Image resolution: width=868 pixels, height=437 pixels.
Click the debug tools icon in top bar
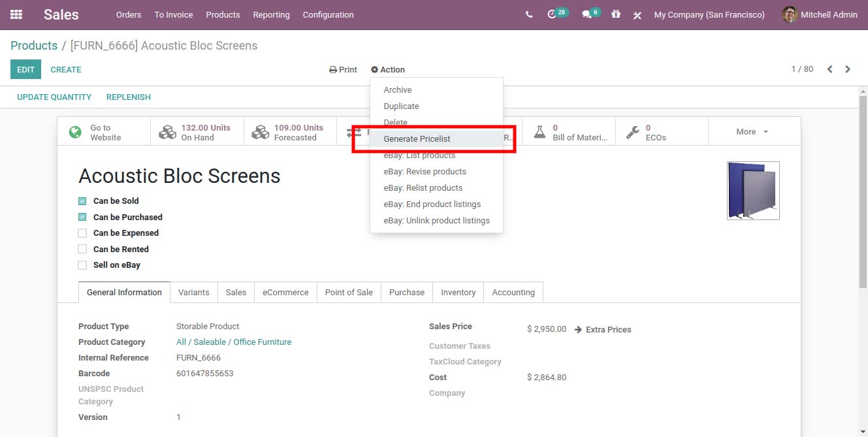pos(637,14)
